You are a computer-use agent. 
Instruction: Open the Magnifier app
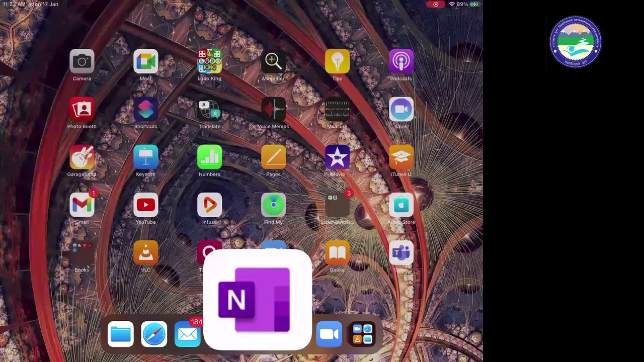(274, 61)
